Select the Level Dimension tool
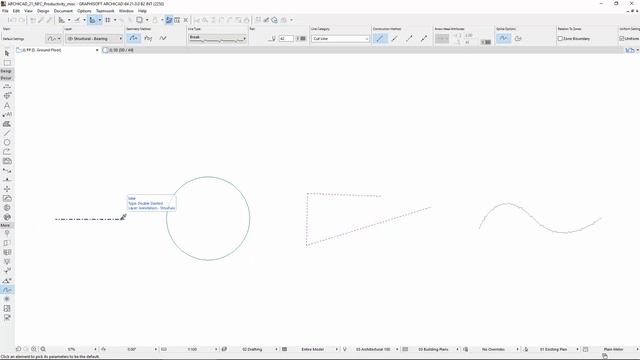 click(7, 96)
